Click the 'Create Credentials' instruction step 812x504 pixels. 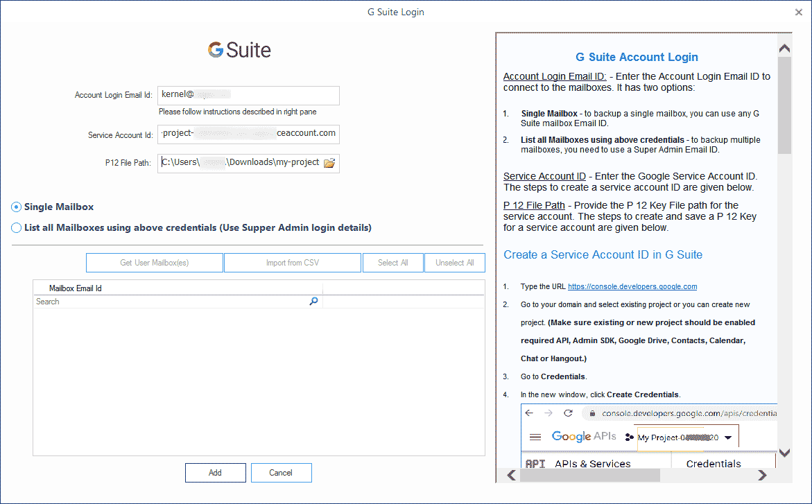tap(601, 394)
